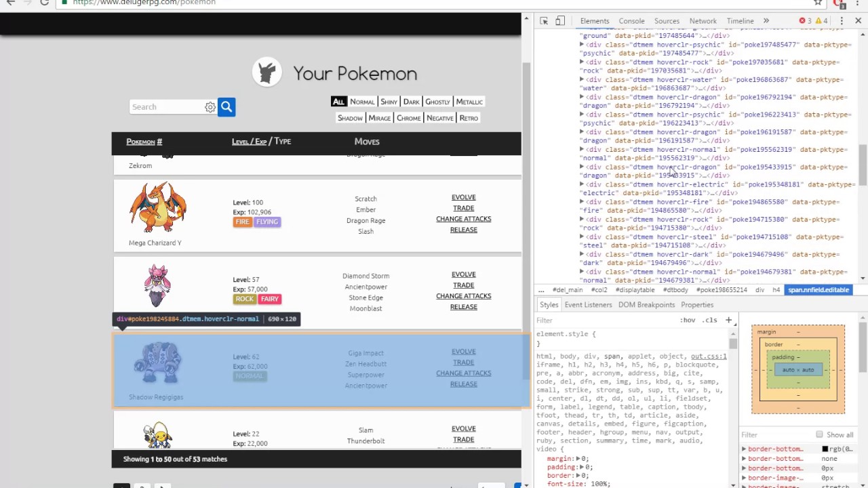Toggle .cls class editor button
Viewport: 868px width, 488px height.
point(710,320)
